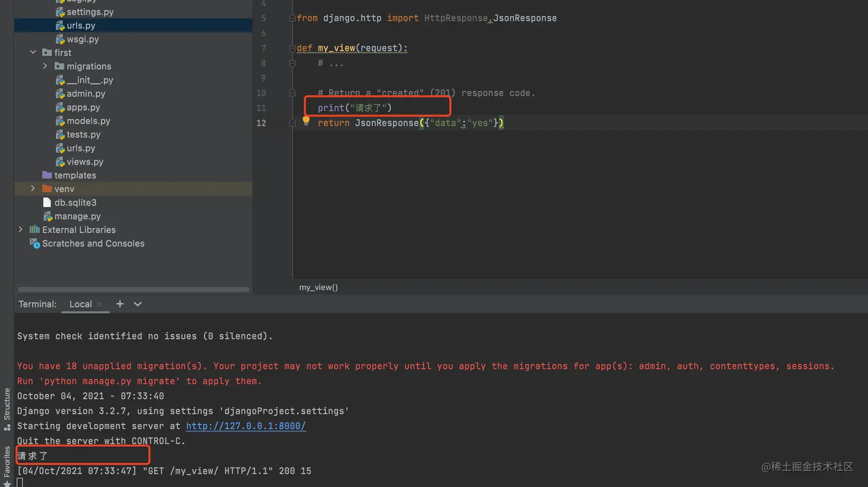Switch to the Local terminal tab
This screenshot has height=487, width=868.
coord(80,304)
